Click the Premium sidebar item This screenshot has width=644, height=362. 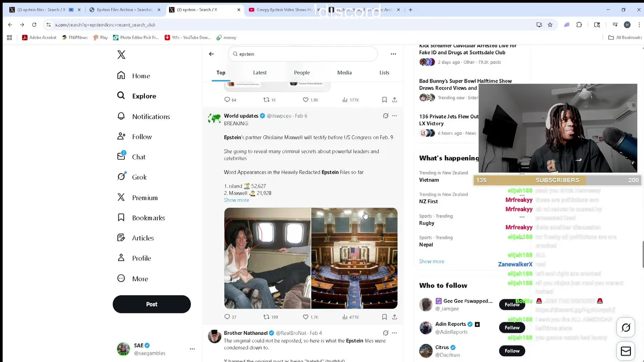[x=137, y=198]
